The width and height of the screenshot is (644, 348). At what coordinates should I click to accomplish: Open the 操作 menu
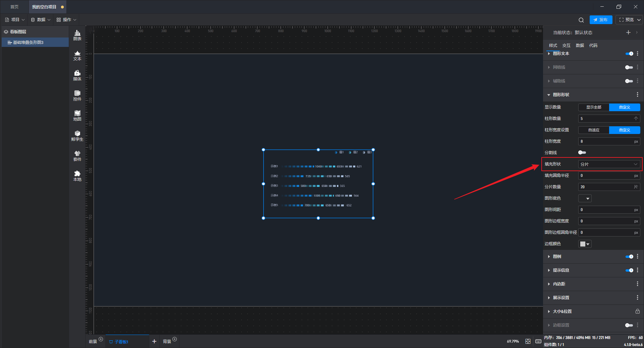click(x=66, y=20)
